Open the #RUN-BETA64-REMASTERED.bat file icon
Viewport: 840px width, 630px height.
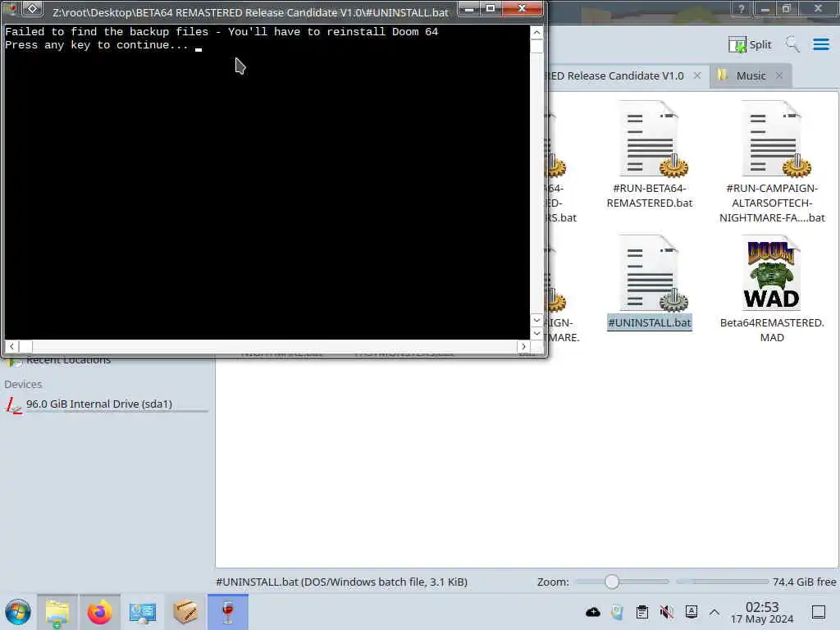click(650, 139)
